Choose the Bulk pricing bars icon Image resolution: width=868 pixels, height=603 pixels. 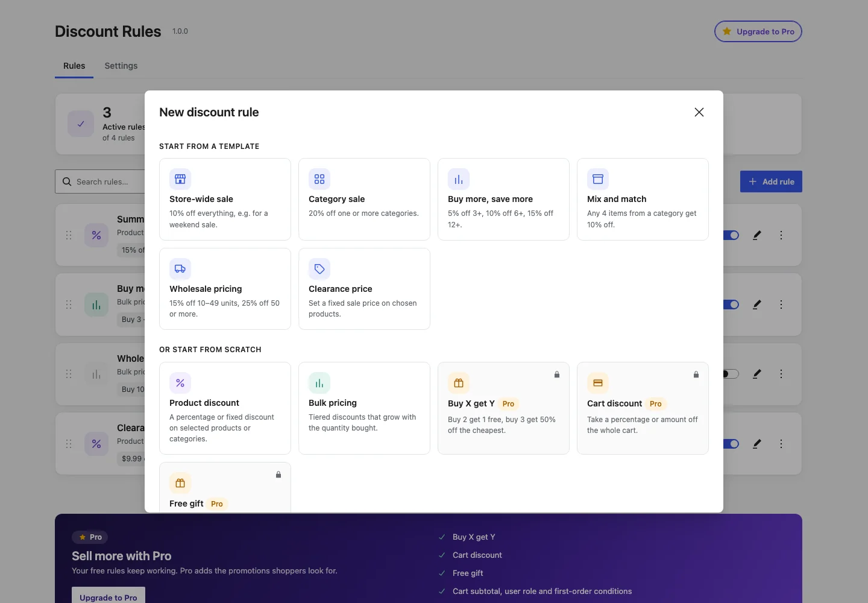coord(319,383)
